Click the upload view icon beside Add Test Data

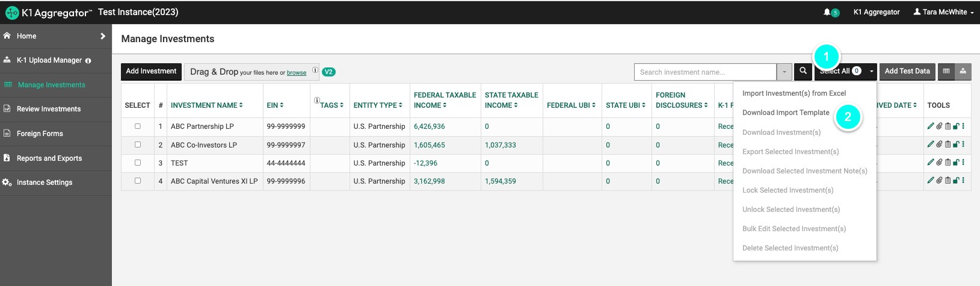[x=963, y=71]
